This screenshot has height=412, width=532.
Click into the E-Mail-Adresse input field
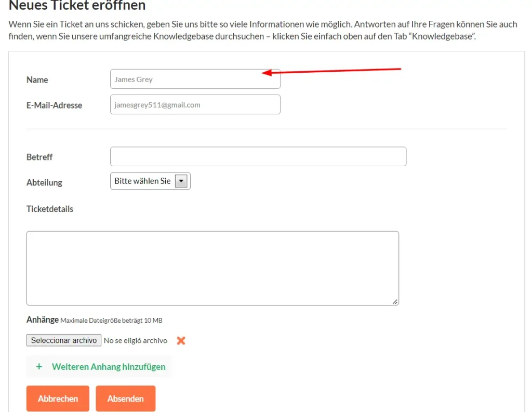195,104
